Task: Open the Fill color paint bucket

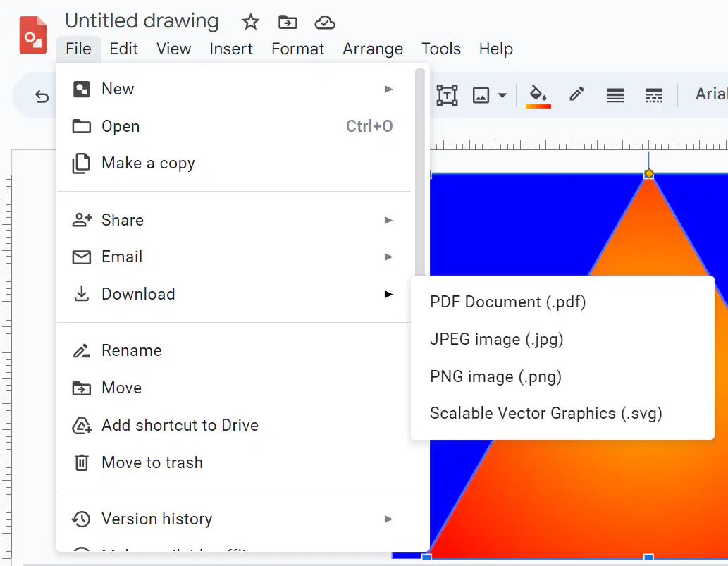Action: [x=538, y=96]
